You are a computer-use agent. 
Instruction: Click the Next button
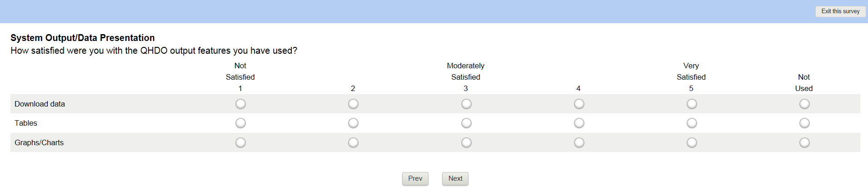(x=455, y=178)
